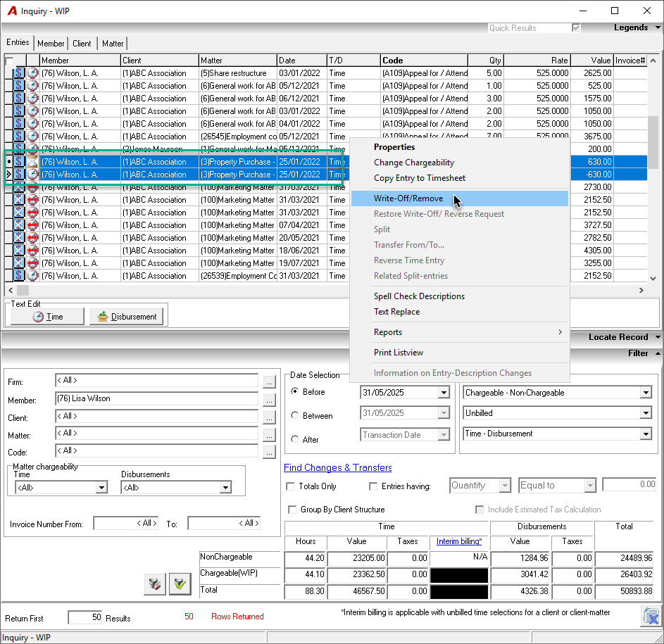The image size is (664, 644).
Task: Open the Matter chargeability Disbursements dropdown
Action: click(x=225, y=487)
